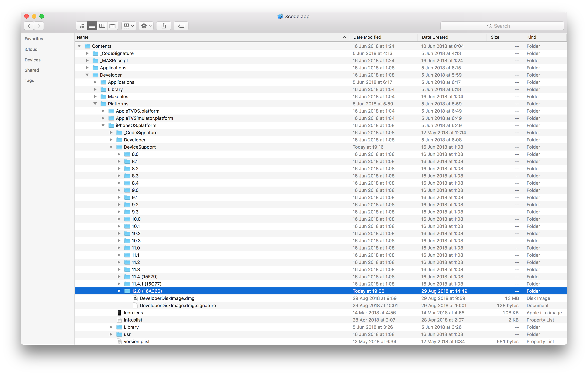
Task: Collapse the Contents folder
Action: [79, 46]
